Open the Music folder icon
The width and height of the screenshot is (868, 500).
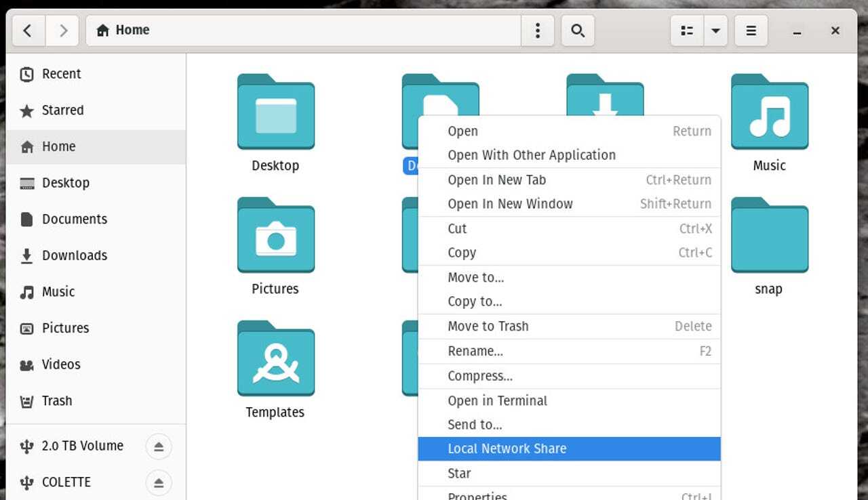(x=769, y=112)
